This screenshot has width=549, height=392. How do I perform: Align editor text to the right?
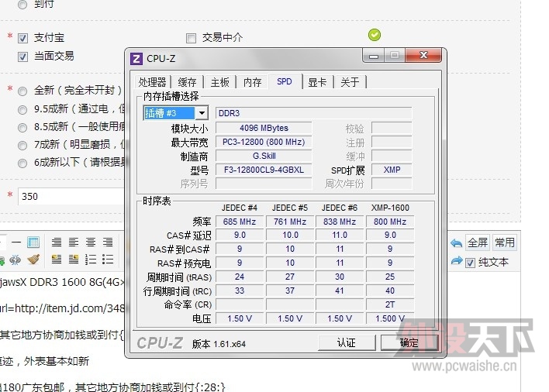click(108, 242)
